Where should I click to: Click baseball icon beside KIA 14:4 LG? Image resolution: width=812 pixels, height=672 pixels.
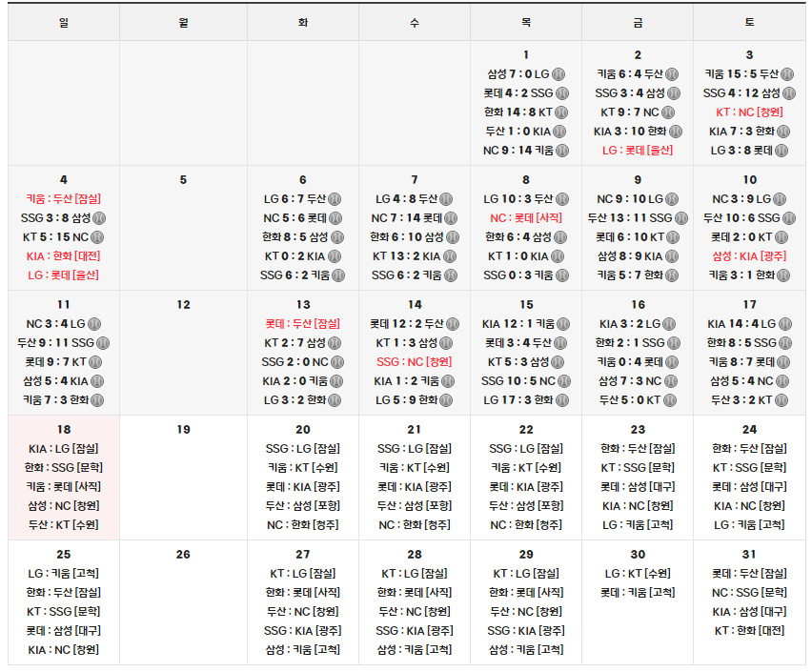pos(785,324)
